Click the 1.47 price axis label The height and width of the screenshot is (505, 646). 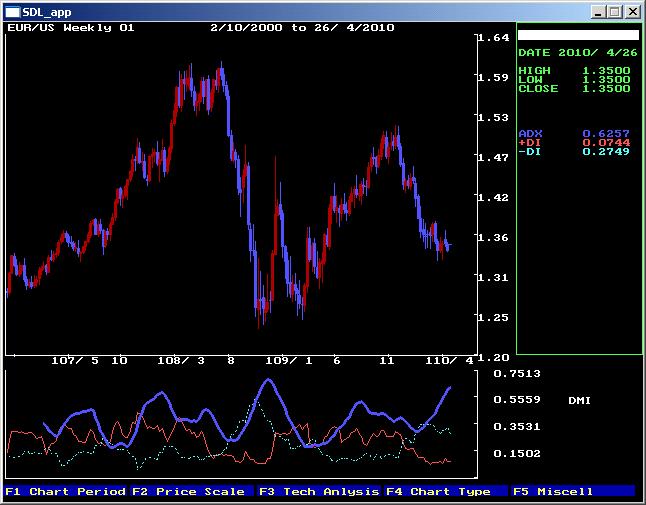494,157
